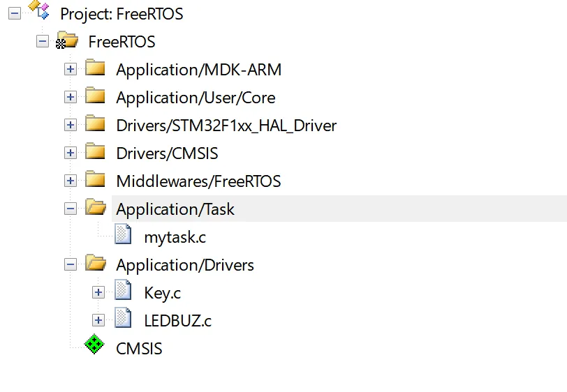This screenshot has width=567, height=392.
Task: Click the mytask.c file icon
Action: (x=123, y=235)
